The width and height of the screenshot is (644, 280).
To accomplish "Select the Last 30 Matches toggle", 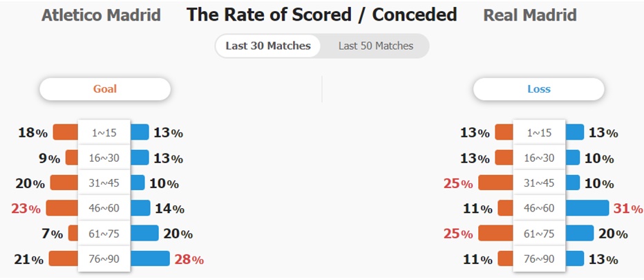I will (x=268, y=46).
